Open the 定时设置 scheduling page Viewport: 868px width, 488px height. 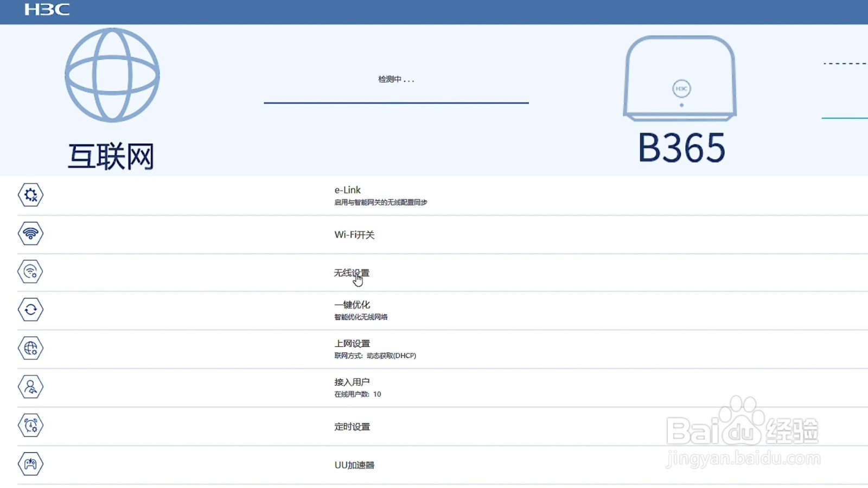[353, 427]
